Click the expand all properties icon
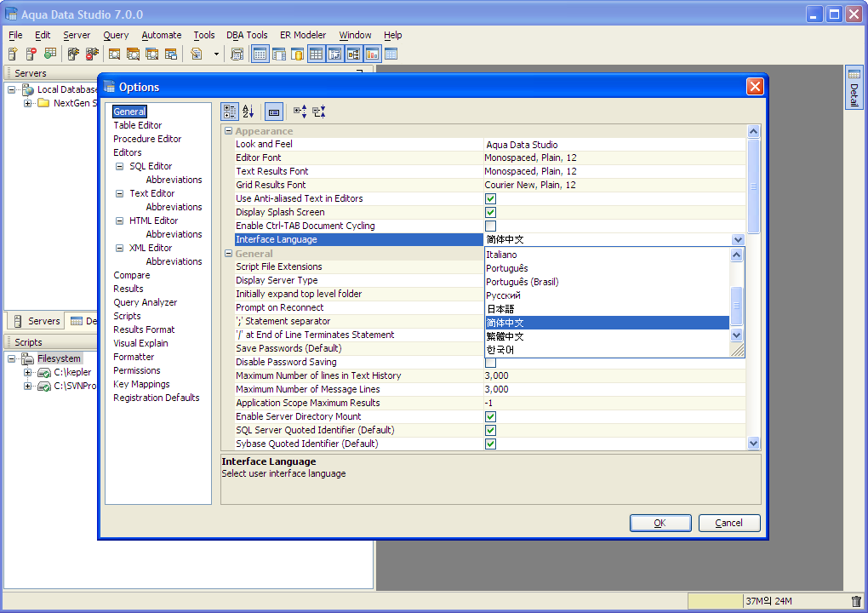This screenshot has width=868, height=613. tap(300, 112)
